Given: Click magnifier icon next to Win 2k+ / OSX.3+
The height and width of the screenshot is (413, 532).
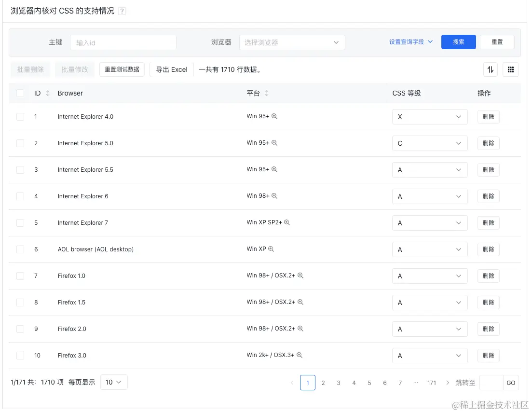Looking at the screenshot, I should coord(299,355).
